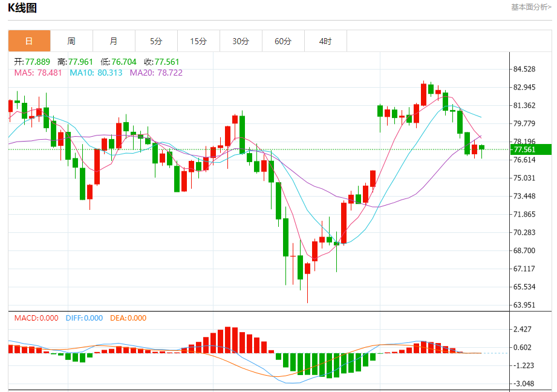This screenshot has width=557, height=392.
Task: Open the 30分 interval tab
Action: coord(241,41)
